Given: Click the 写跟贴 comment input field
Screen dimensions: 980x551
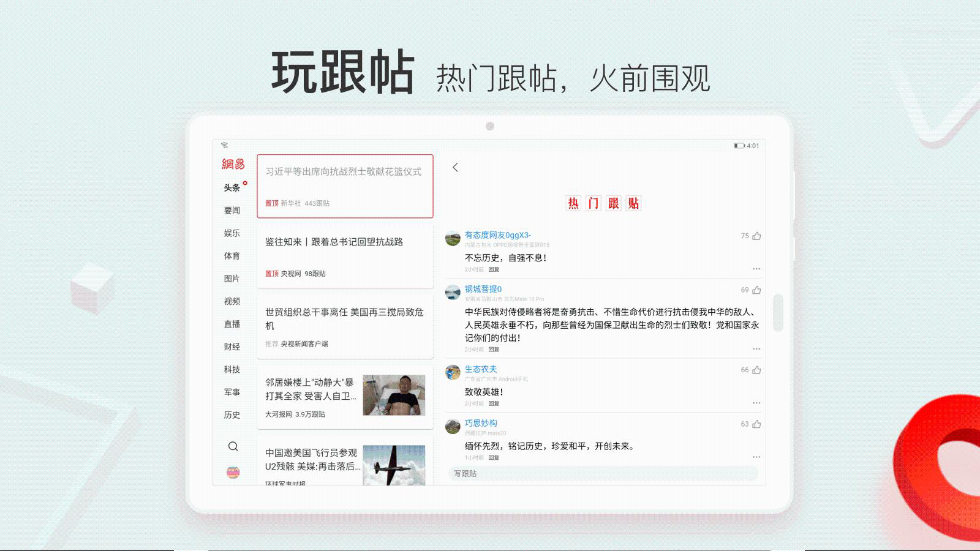Looking at the screenshot, I should [603, 473].
